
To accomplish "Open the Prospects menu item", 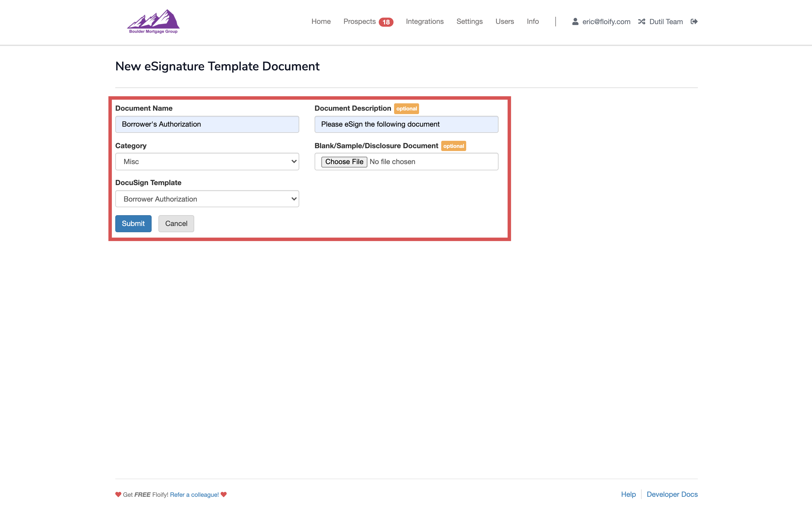I will 359,22.
